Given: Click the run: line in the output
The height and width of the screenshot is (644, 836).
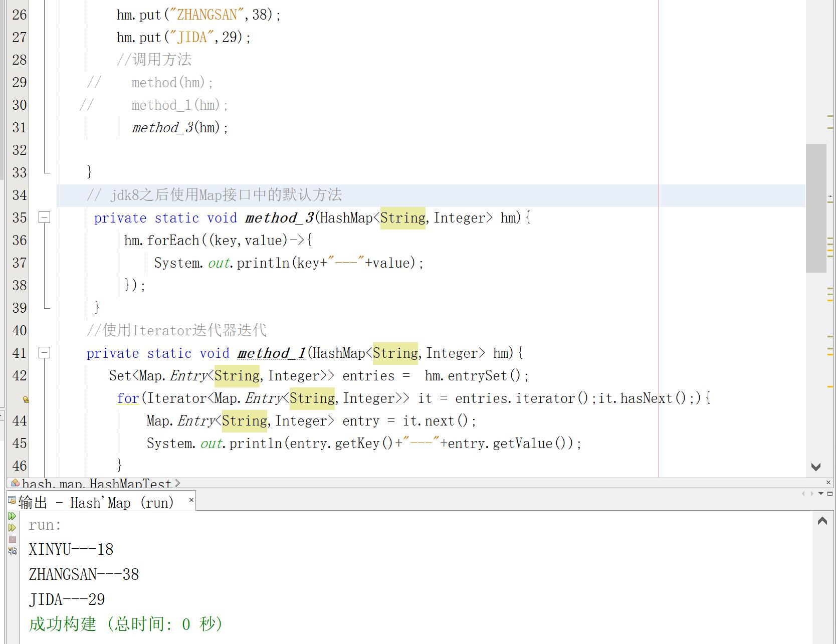Looking at the screenshot, I should (x=45, y=525).
